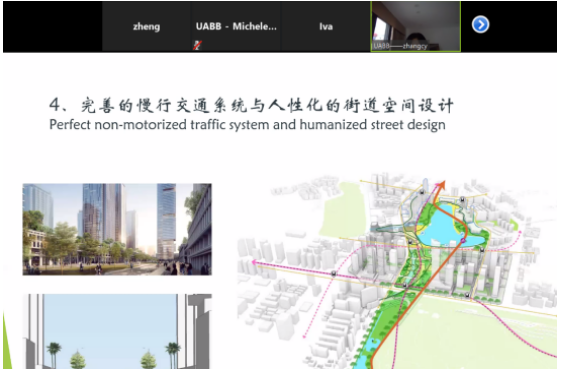566x369 pixels.
Task: Select the station marker right of the lake top
Action: click(x=462, y=199)
